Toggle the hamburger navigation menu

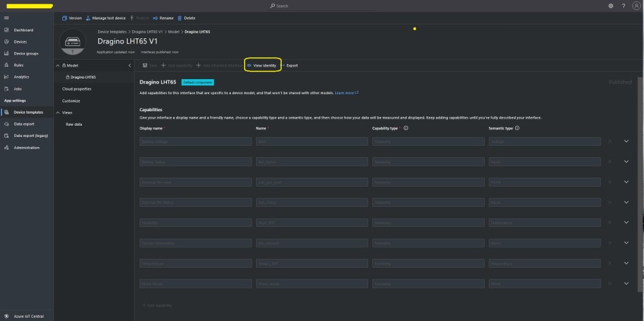click(6, 18)
